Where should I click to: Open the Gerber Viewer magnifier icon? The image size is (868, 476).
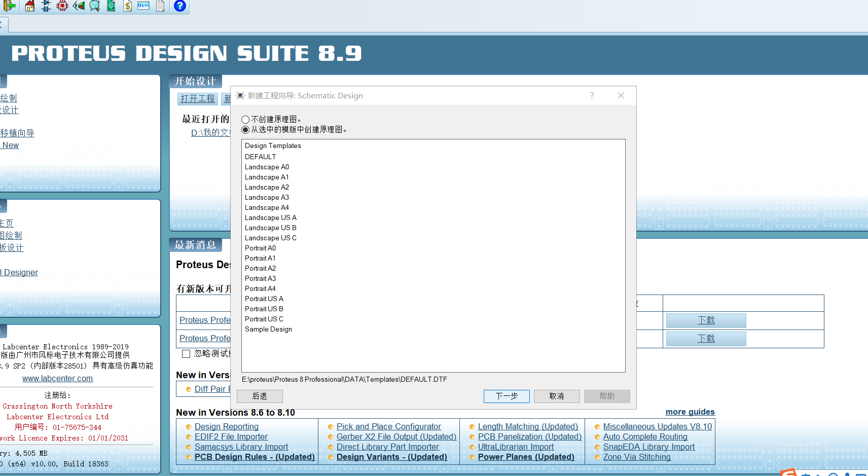[95, 6]
